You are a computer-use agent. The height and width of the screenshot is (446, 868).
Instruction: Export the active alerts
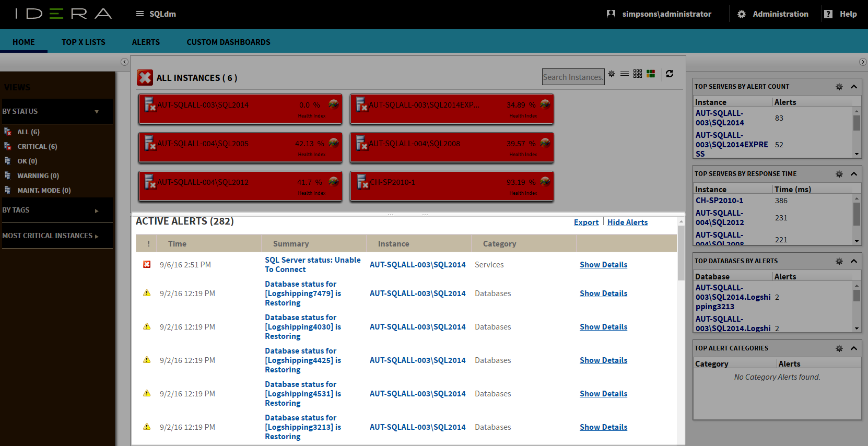586,222
